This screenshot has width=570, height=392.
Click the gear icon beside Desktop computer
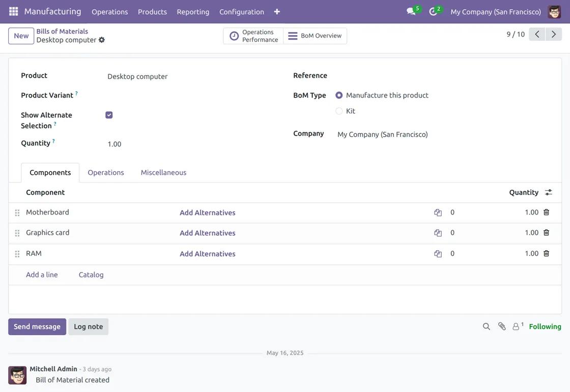pyautogui.click(x=102, y=40)
